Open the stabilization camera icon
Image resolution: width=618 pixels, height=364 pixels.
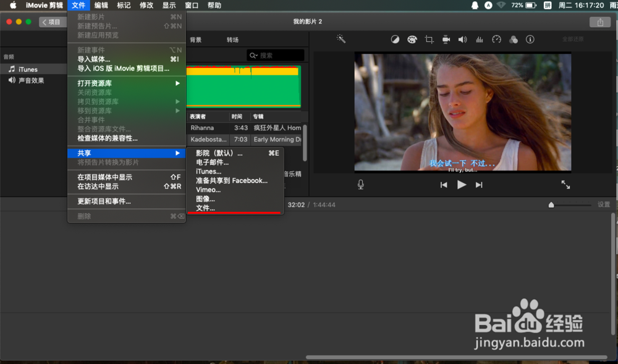coord(446,40)
